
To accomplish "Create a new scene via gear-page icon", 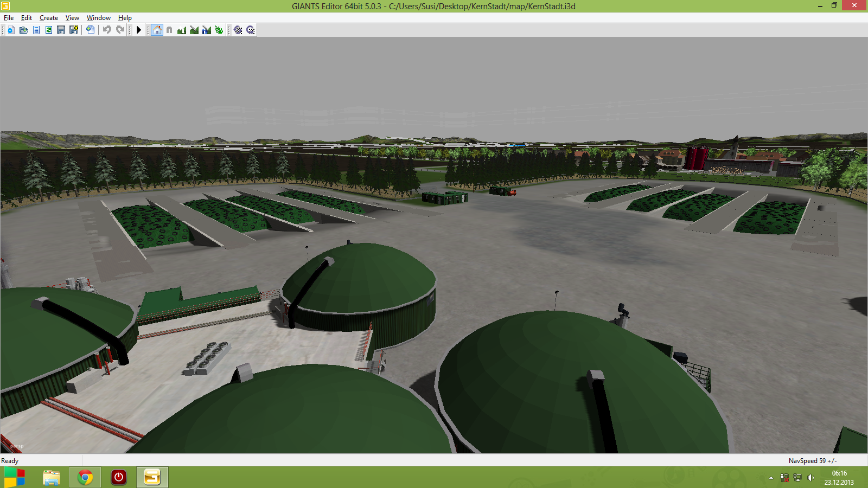I will point(11,30).
